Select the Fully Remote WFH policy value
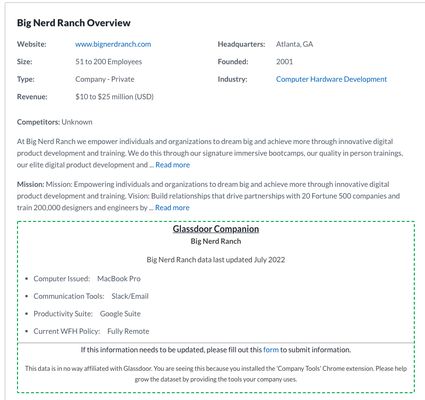The height and width of the screenshot is (400, 425). tap(128, 331)
